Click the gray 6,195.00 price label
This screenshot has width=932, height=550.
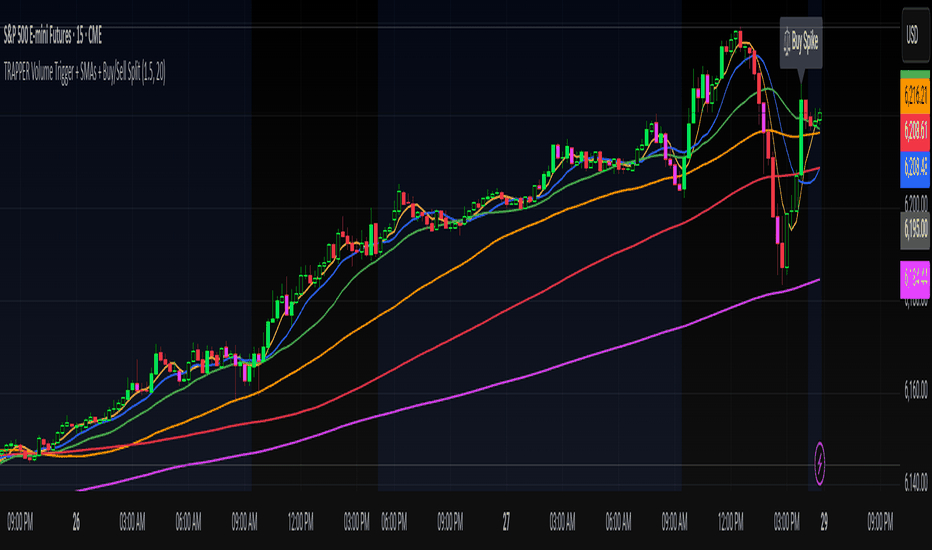coord(915,229)
